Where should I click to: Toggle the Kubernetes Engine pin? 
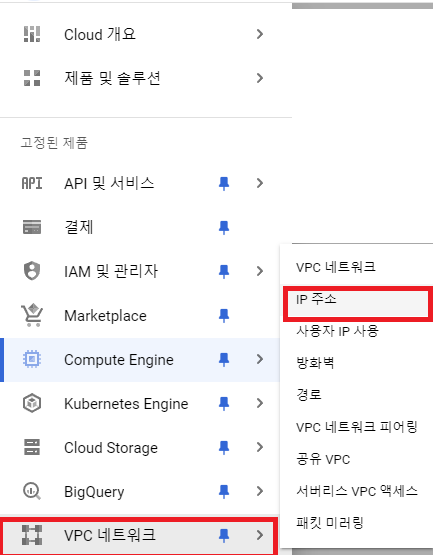[224, 404]
